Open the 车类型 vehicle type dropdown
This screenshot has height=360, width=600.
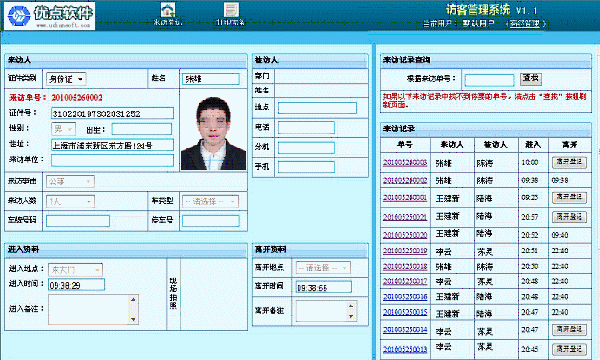[210, 201]
